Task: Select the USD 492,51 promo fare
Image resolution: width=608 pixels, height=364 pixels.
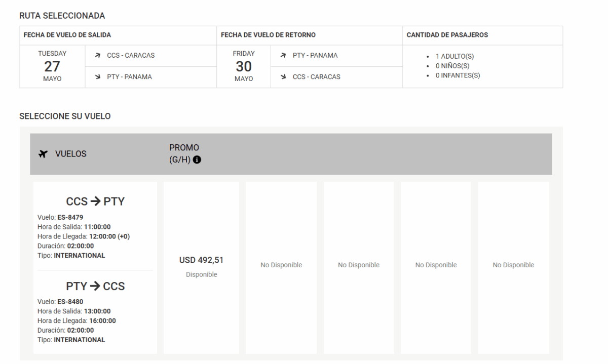Action: coord(201,260)
